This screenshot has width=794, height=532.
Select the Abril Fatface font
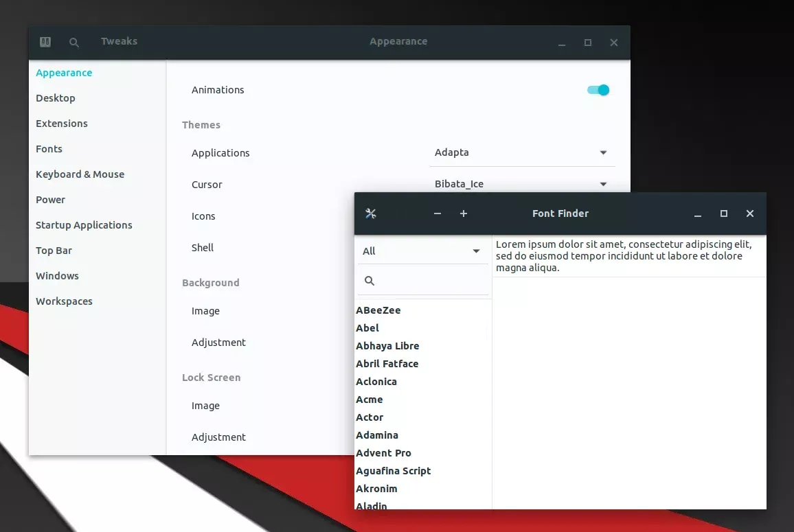[x=387, y=364]
